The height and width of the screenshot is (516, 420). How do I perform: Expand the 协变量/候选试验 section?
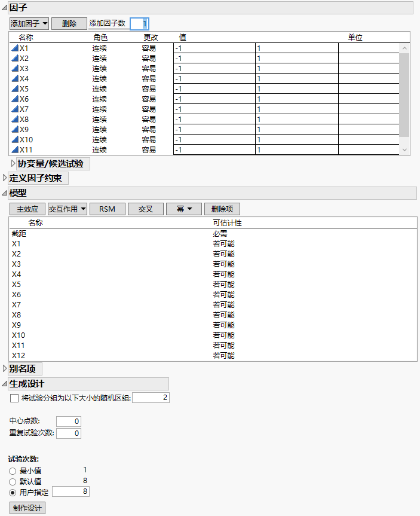coord(13,163)
